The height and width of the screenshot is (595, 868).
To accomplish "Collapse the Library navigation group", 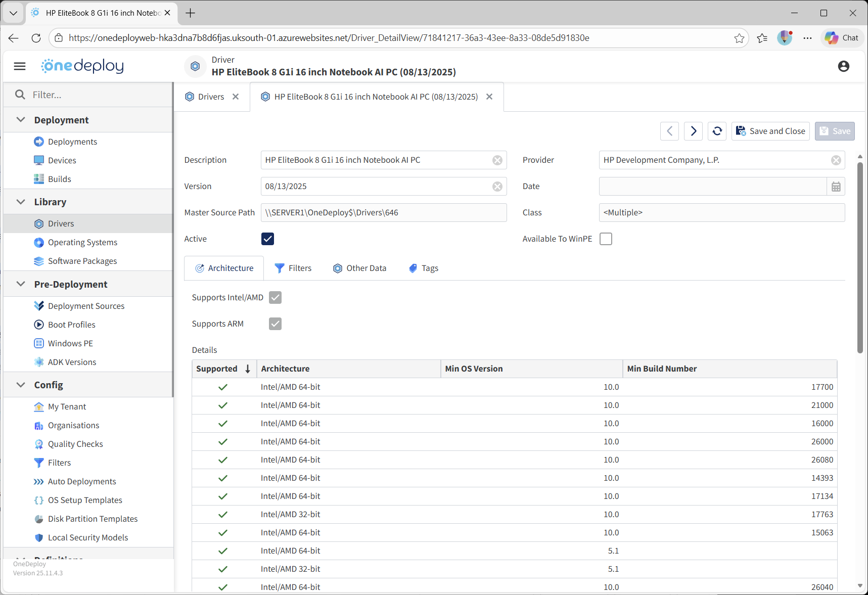I will (x=21, y=202).
